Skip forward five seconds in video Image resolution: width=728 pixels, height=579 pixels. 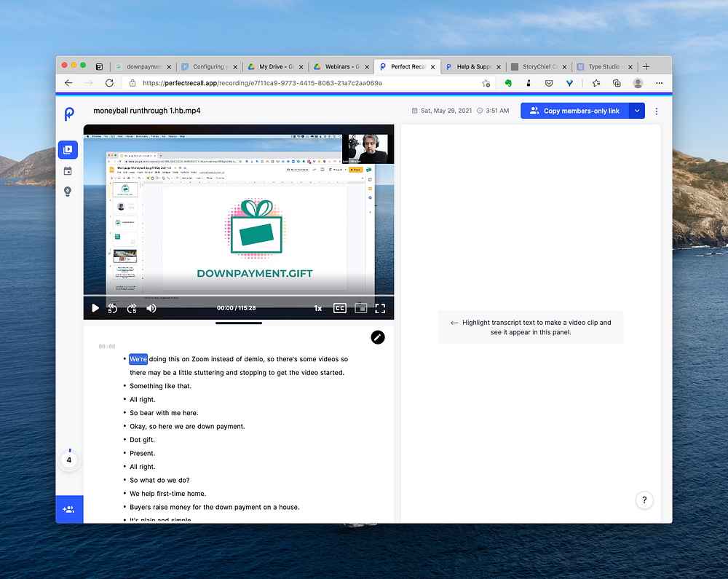(132, 308)
